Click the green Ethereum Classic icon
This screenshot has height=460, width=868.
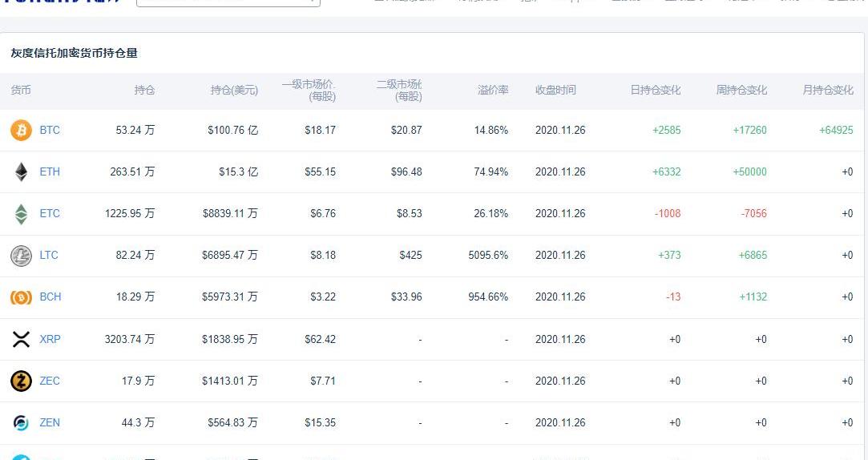click(x=21, y=214)
